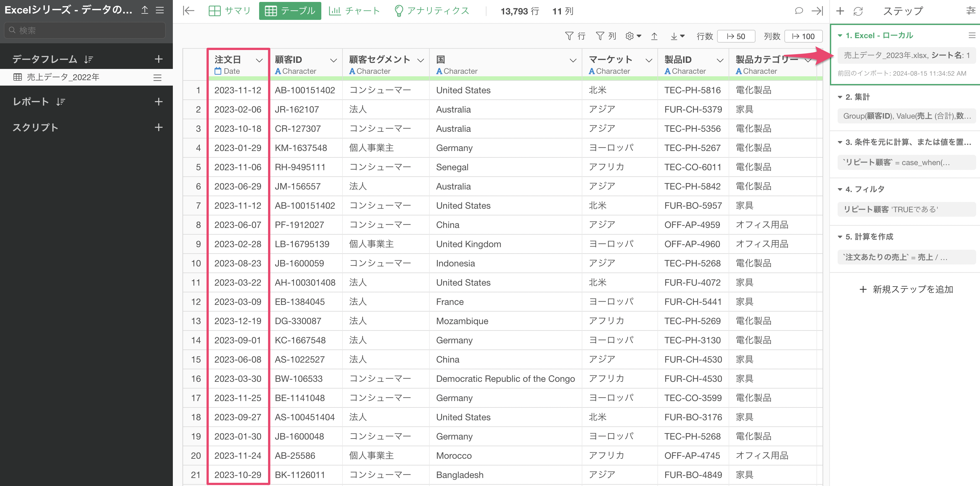
Task: Open the download dropdown in table toolbar
Action: [677, 36]
